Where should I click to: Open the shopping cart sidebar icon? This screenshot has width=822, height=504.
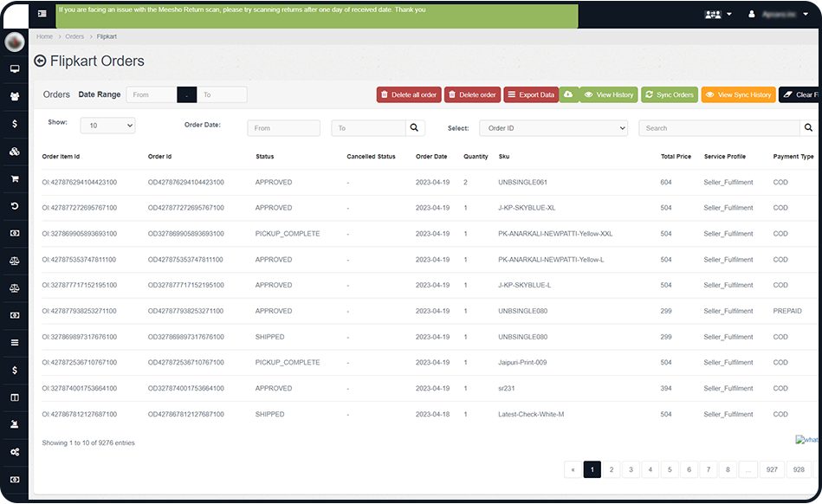(15, 178)
